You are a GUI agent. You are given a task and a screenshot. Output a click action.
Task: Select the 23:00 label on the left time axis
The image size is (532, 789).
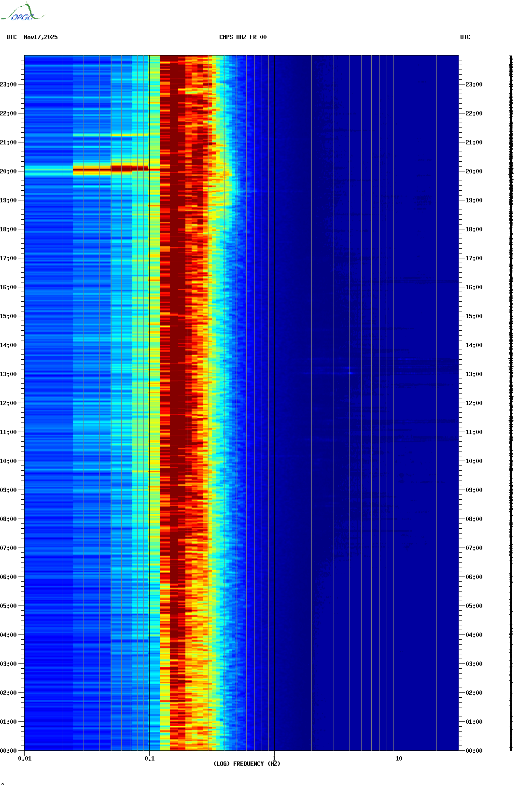click(x=8, y=85)
